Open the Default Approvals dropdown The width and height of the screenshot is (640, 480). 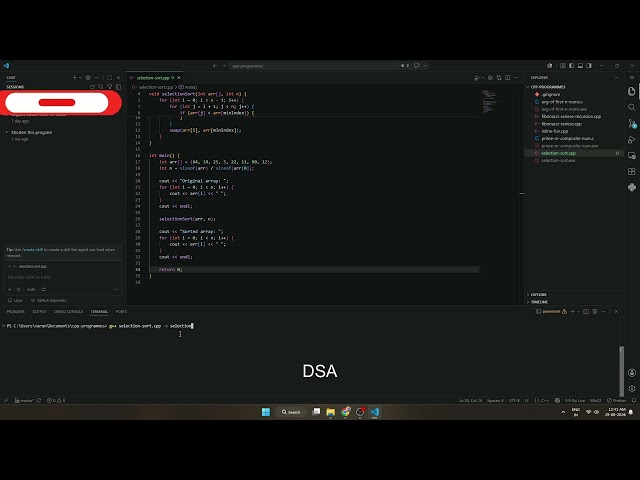point(49,300)
